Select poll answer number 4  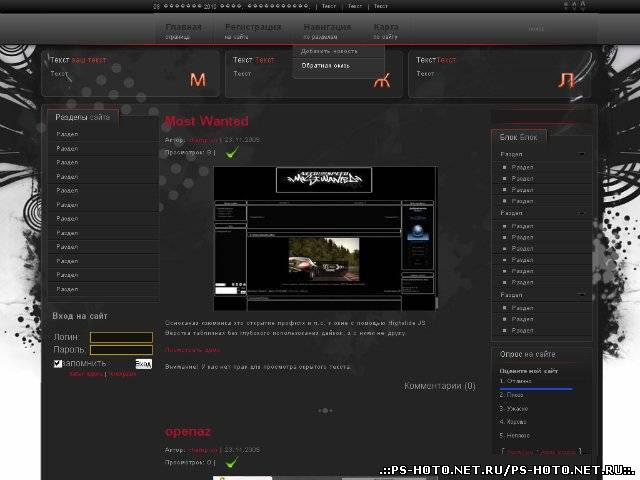click(x=513, y=422)
